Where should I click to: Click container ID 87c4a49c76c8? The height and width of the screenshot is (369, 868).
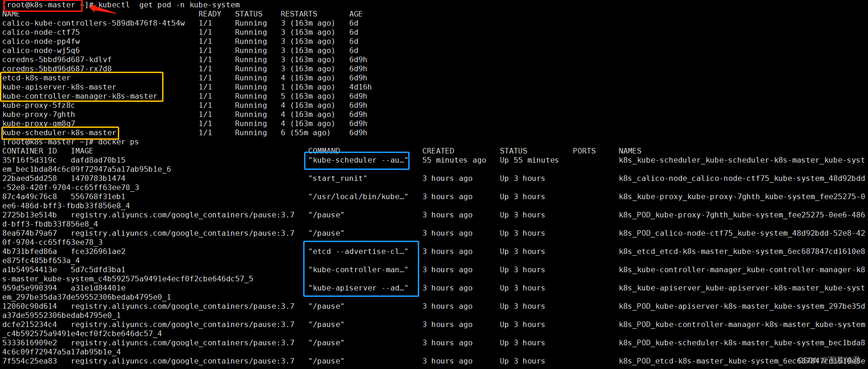[x=30, y=197]
